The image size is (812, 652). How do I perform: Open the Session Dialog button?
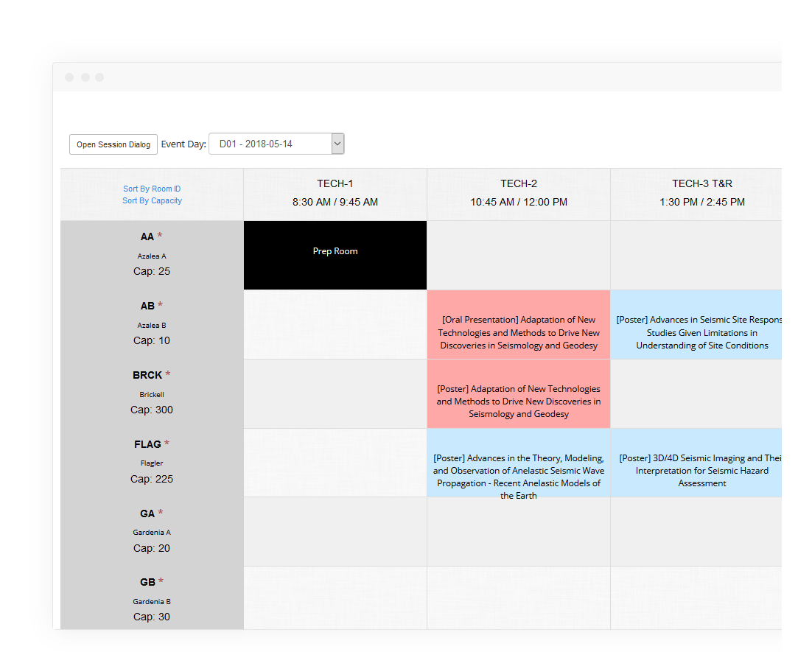click(113, 144)
